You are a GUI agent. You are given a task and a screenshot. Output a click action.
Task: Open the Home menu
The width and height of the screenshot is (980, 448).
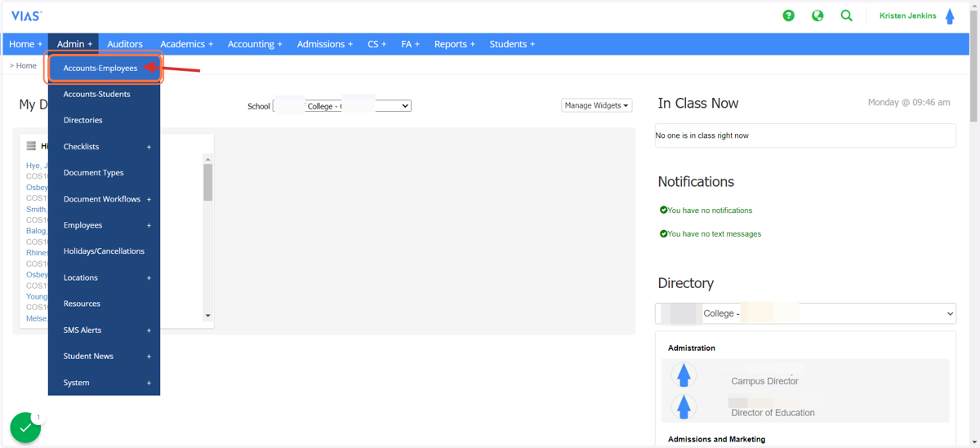[x=25, y=44]
